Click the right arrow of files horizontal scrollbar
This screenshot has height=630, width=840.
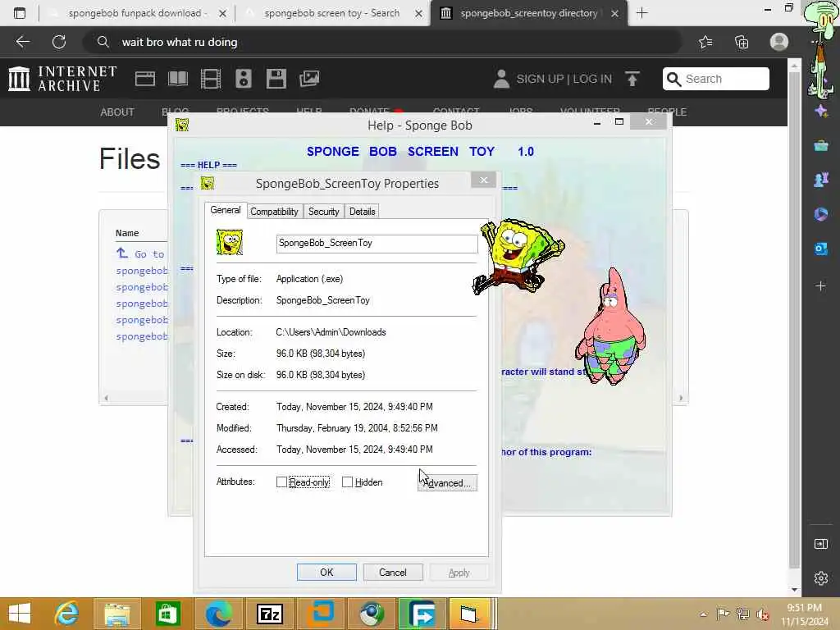[x=681, y=398]
